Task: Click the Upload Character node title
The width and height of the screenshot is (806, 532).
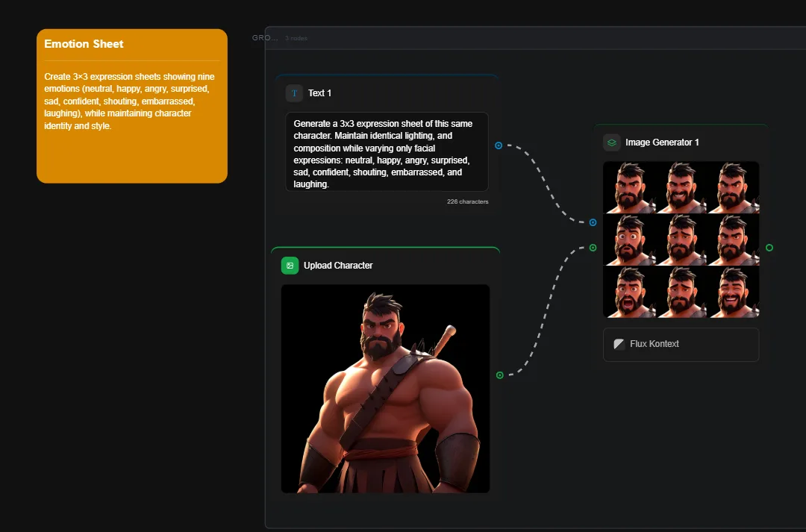Action: coord(338,266)
